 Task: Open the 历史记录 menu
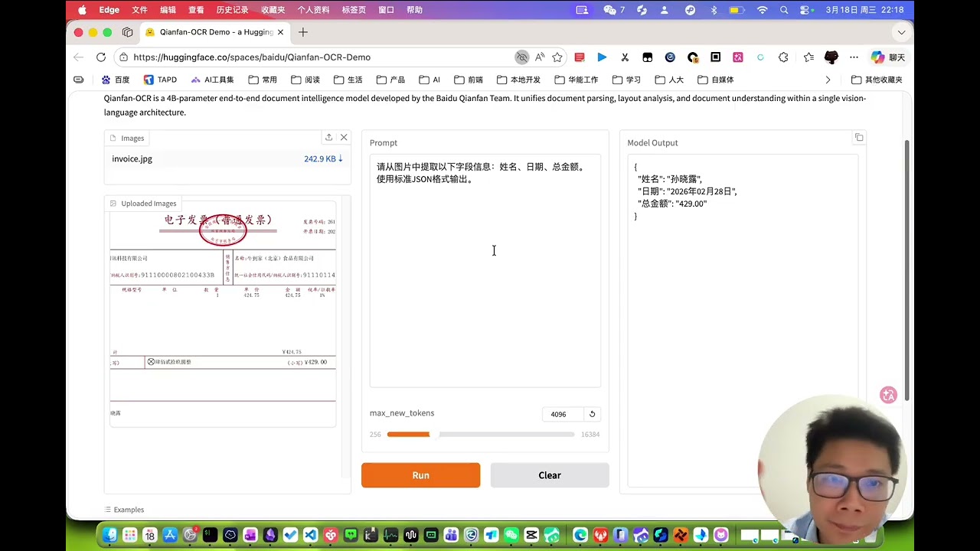tap(232, 10)
